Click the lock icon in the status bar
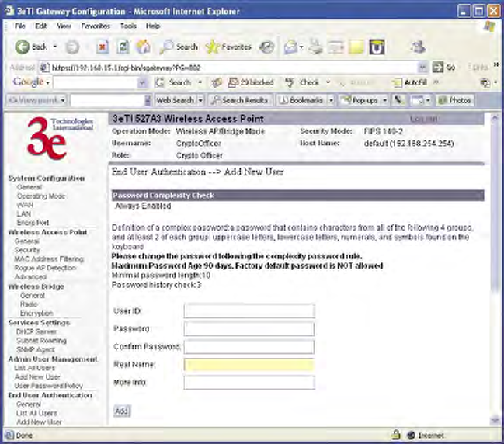Viewport: 504px width, 444px height. pos(396,435)
